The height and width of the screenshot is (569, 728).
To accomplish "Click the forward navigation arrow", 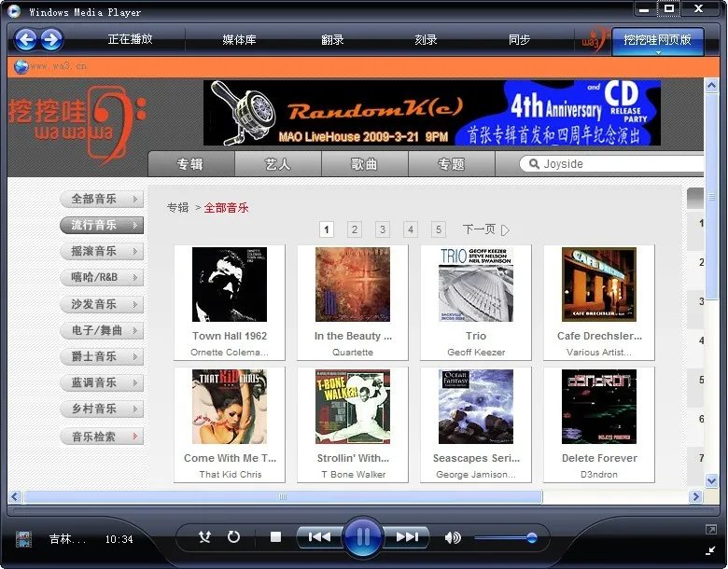I will pyautogui.click(x=51, y=40).
